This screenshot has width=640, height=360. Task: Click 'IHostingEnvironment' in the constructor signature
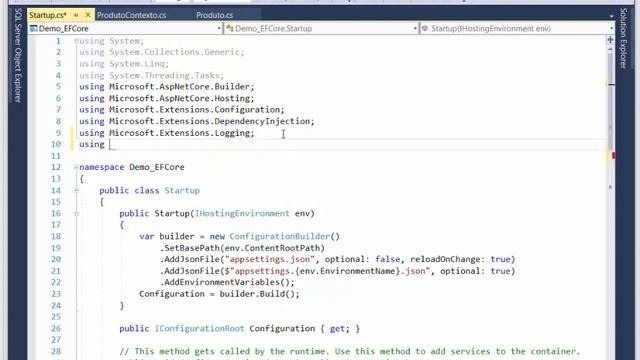[242, 213]
